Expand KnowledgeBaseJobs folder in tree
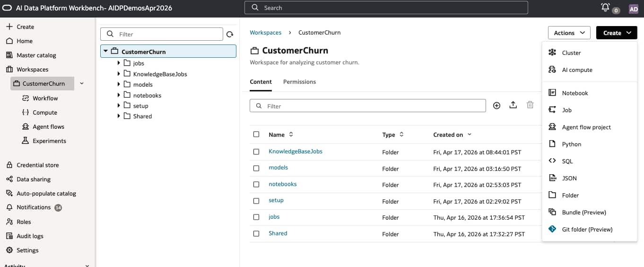 (119, 73)
